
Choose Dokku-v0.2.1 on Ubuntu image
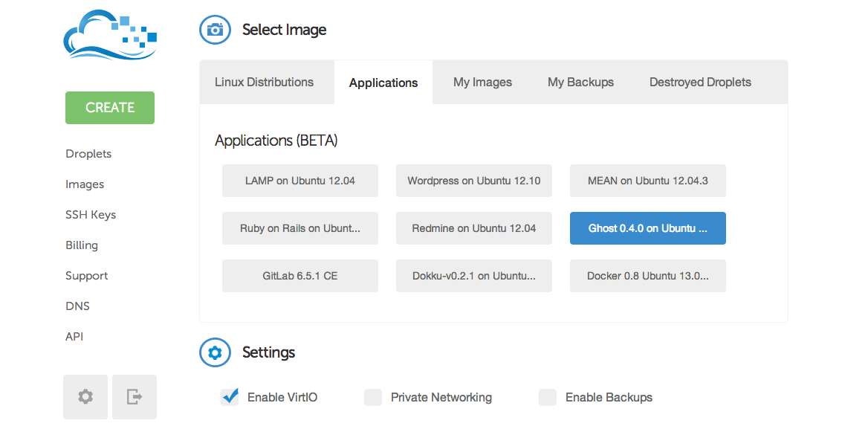(474, 276)
